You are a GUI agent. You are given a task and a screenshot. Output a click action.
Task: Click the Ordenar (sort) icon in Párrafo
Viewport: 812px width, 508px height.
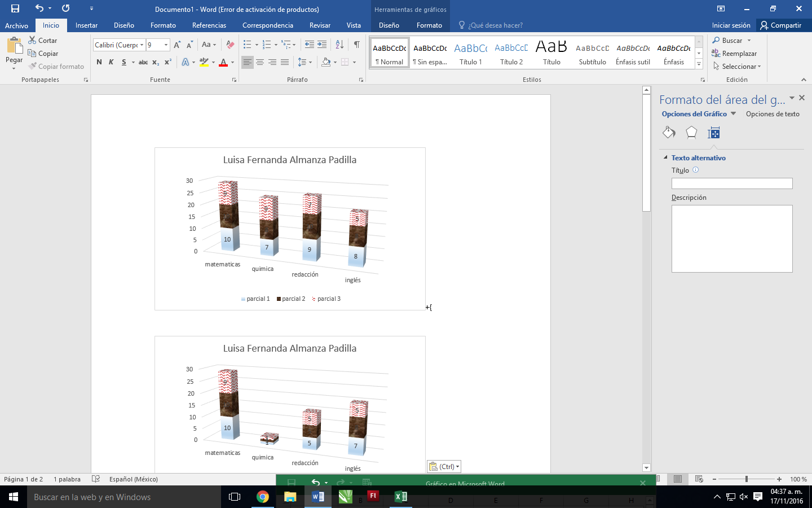point(339,43)
